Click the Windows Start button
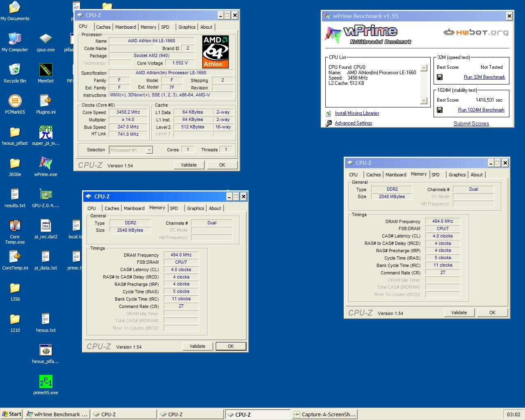 tap(12, 414)
